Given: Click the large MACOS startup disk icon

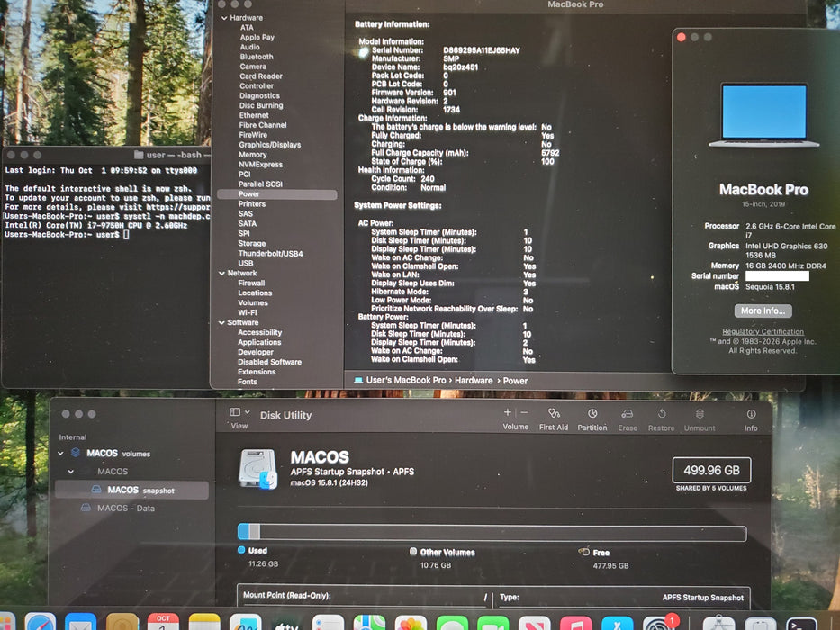Looking at the screenshot, I should 258,469.
